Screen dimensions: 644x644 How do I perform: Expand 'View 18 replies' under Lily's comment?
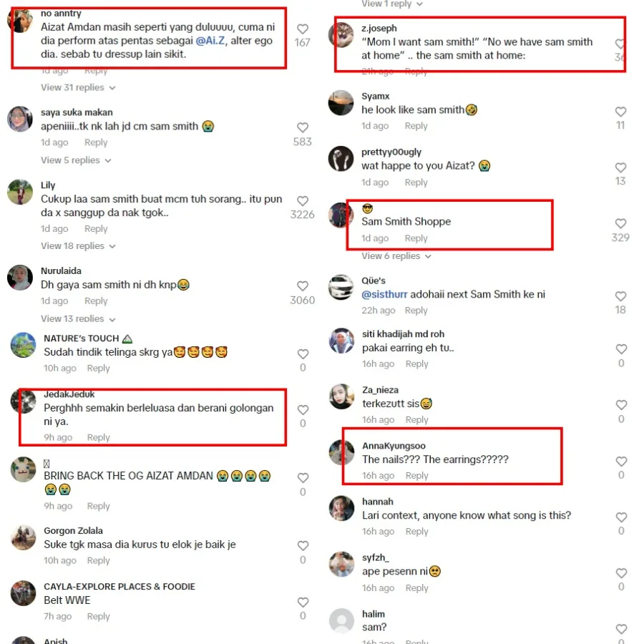78,246
